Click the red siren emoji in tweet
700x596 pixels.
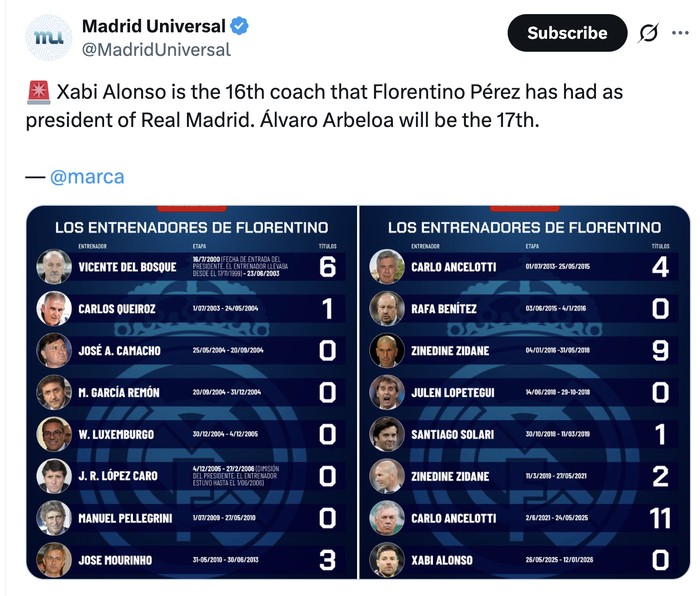coord(37,93)
